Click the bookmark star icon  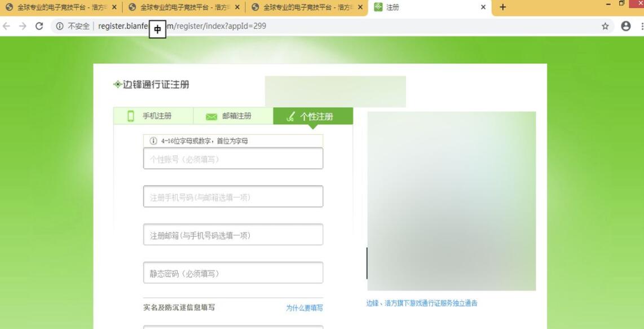(x=605, y=26)
